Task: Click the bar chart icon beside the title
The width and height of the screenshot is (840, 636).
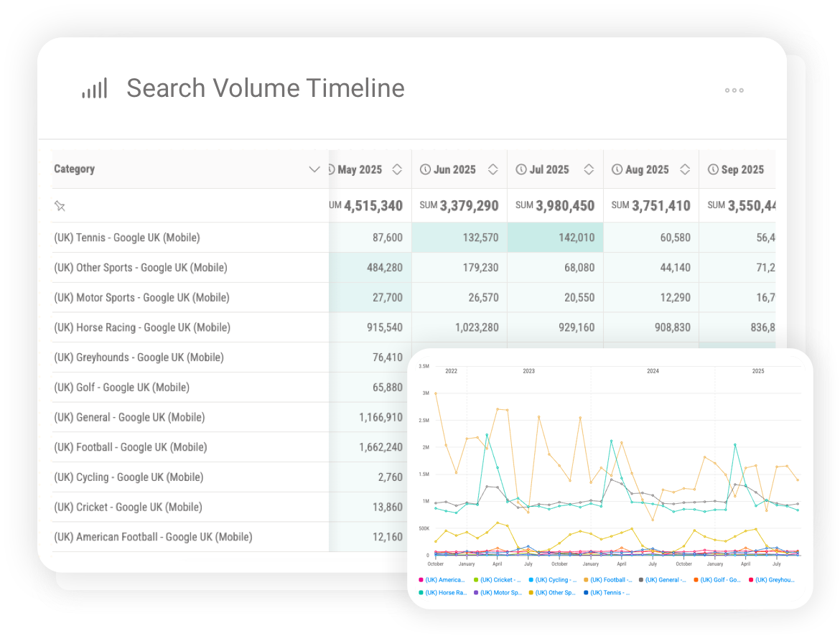Action: coord(95,88)
